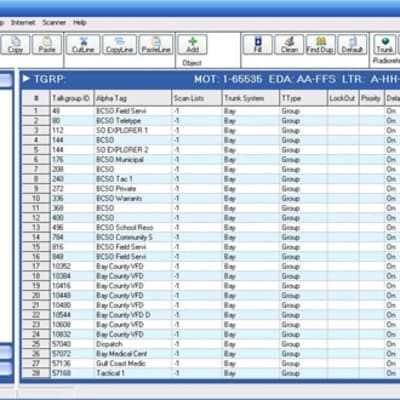Click 'Bay Medical Cent' alpha tag cell
Screen dimensions: 400x400
[x=133, y=354]
